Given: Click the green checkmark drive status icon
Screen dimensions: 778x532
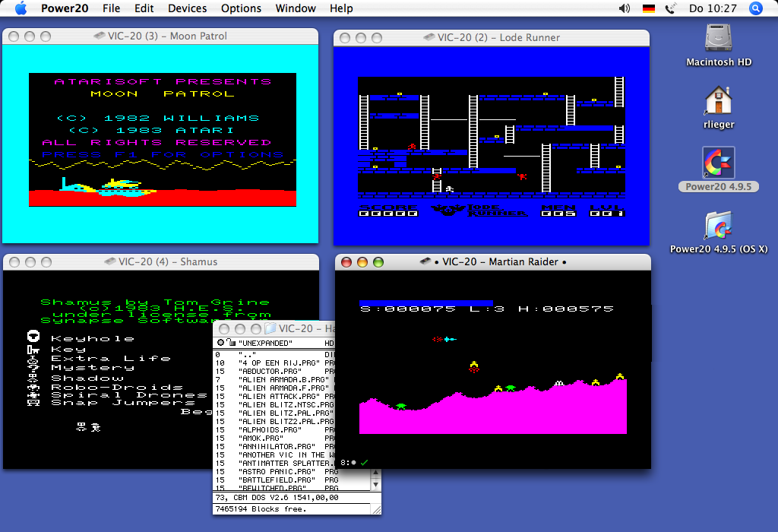Looking at the screenshot, I should point(364,463).
